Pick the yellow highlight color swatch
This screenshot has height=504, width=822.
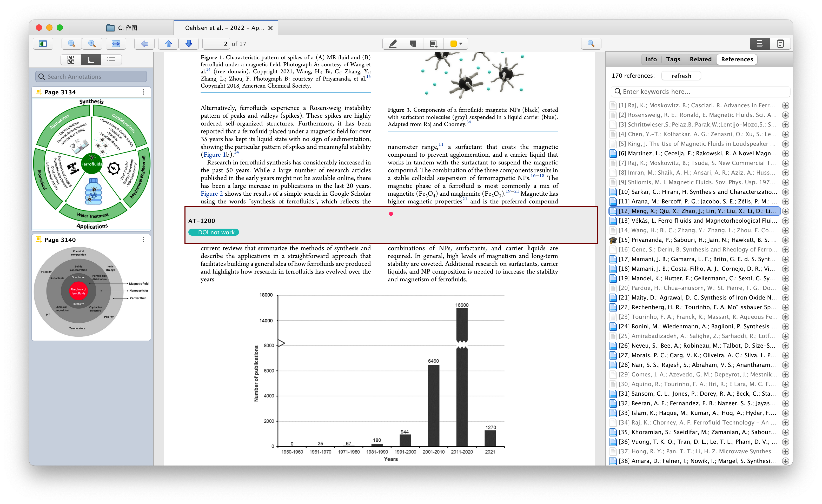point(453,44)
